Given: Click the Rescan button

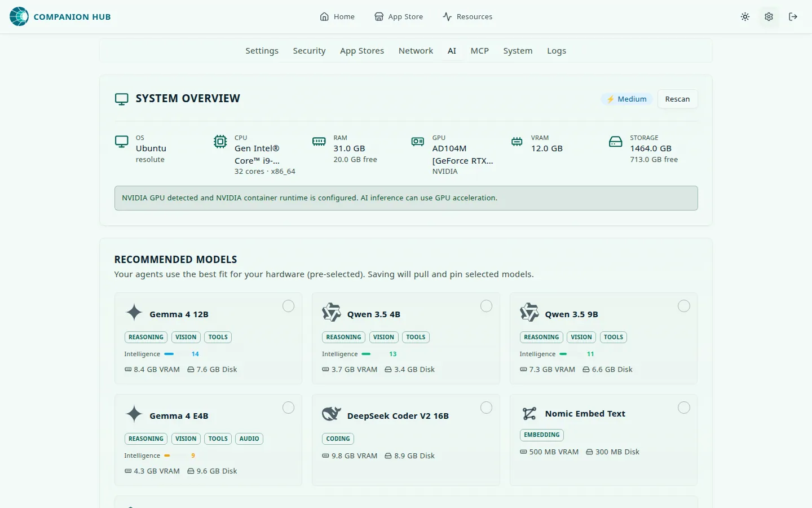Looking at the screenshot, I should click(x=677, y=99).
